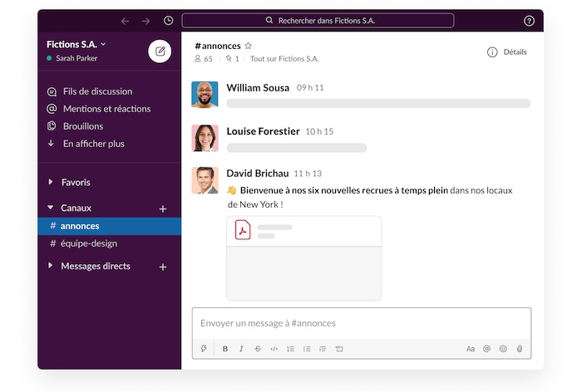Attach a file with the paperclip icon
The width and height of the screenshot is (582, 392).
tap(520, 349)
